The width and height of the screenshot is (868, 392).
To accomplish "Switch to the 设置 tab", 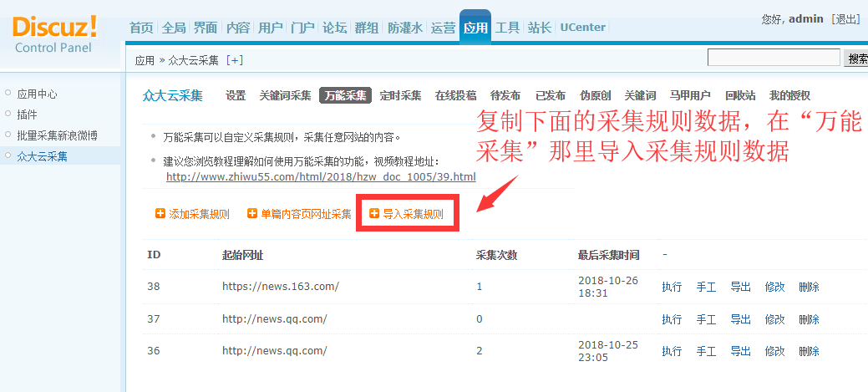I will pyautogui.click(x=236, y=96).
